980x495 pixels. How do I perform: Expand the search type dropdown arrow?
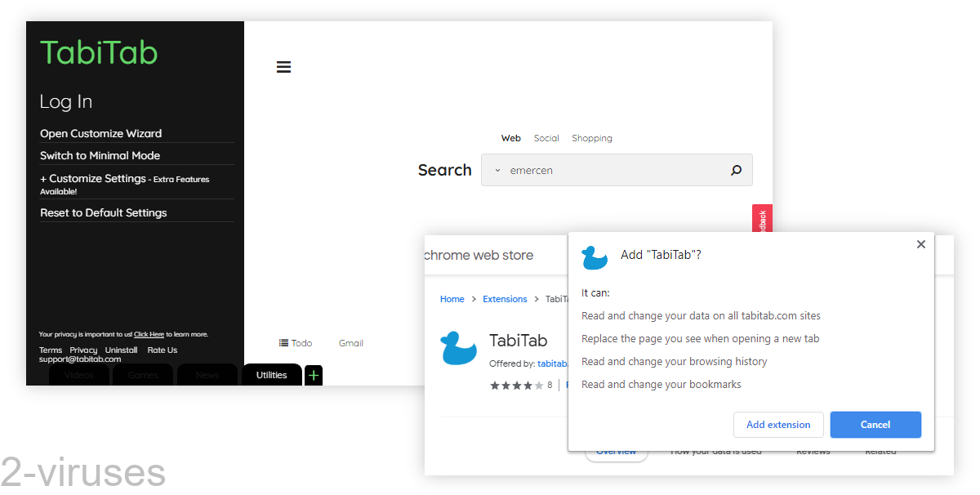click(497, 170)
